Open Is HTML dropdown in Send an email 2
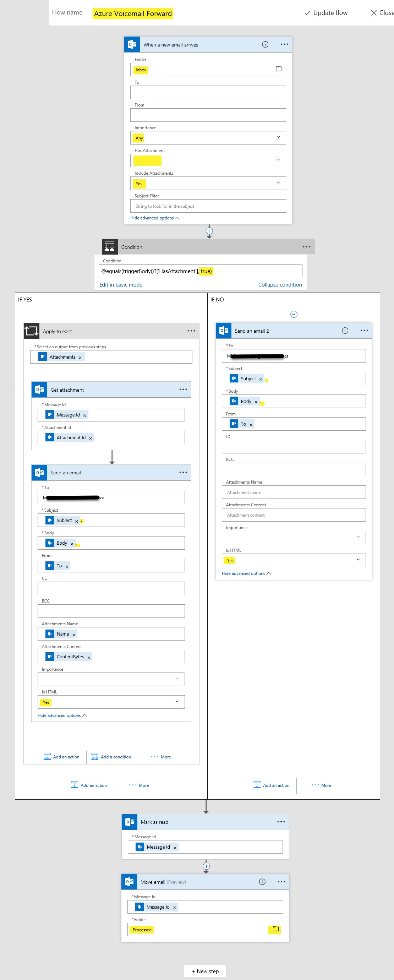Screen dimensions: 394x980 click(294, 560)
